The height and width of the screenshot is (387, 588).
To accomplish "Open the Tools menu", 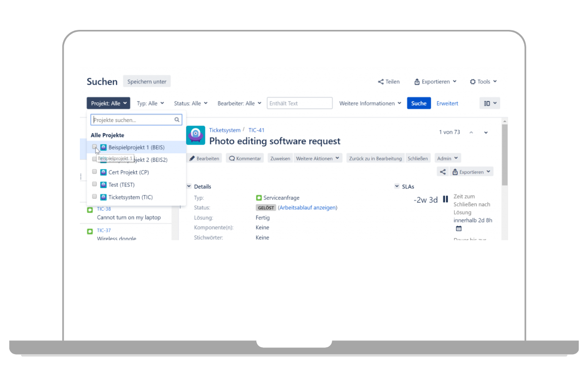I will click(x=483, y=82).
